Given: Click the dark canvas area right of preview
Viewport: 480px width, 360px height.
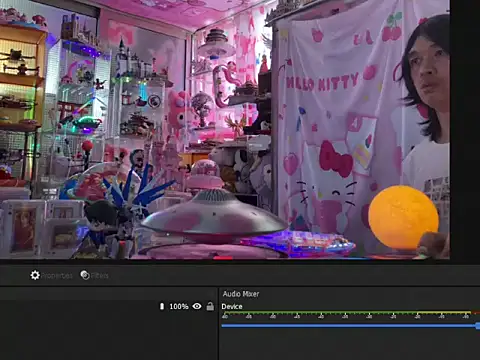Looking at the screenshot, I should [465, 130].
